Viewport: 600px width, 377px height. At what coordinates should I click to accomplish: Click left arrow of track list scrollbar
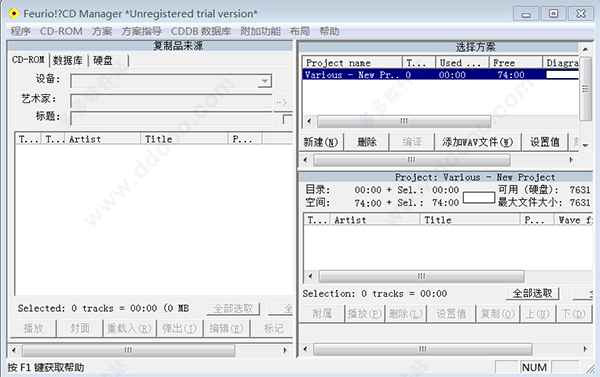310,276
